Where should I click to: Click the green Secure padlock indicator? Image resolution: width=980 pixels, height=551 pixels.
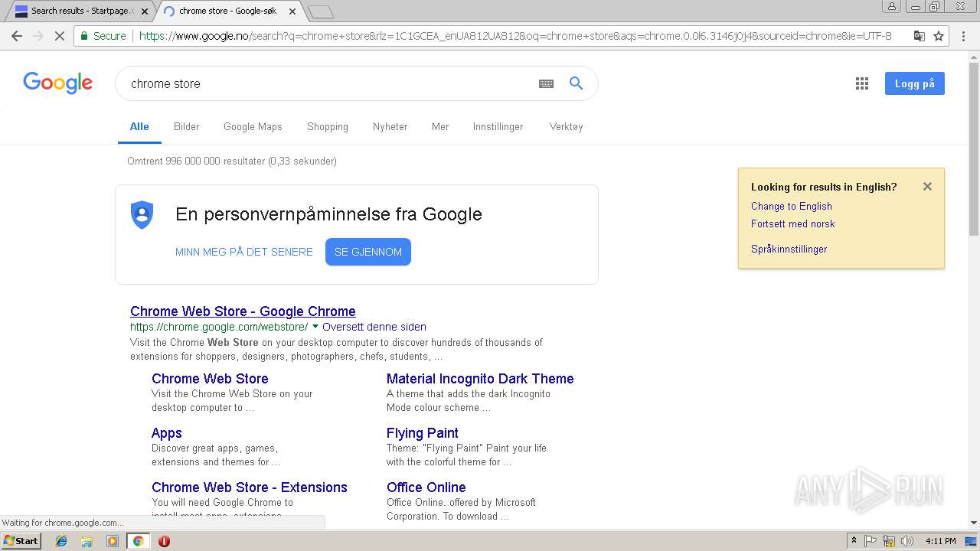(103, 36)
